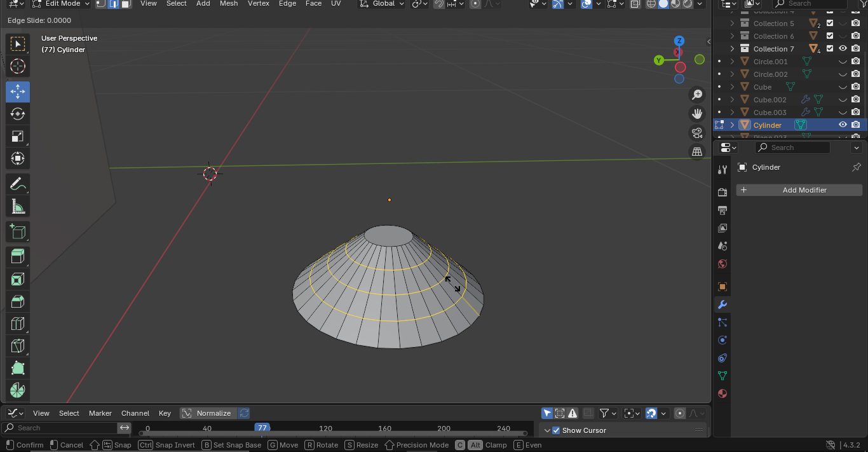
Task: Open the Marker menu in graph editor
Action: [100, 413]
